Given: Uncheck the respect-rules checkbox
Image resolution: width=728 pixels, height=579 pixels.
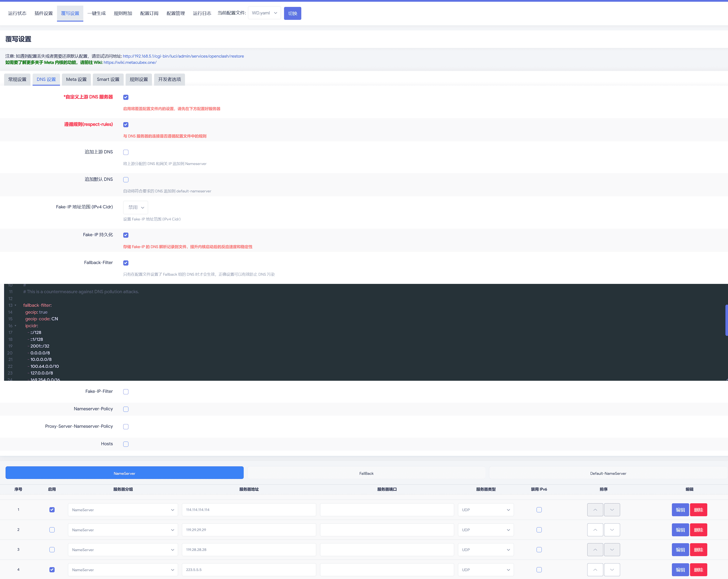Looking at the screenshot, I should [x=126, y=124].
